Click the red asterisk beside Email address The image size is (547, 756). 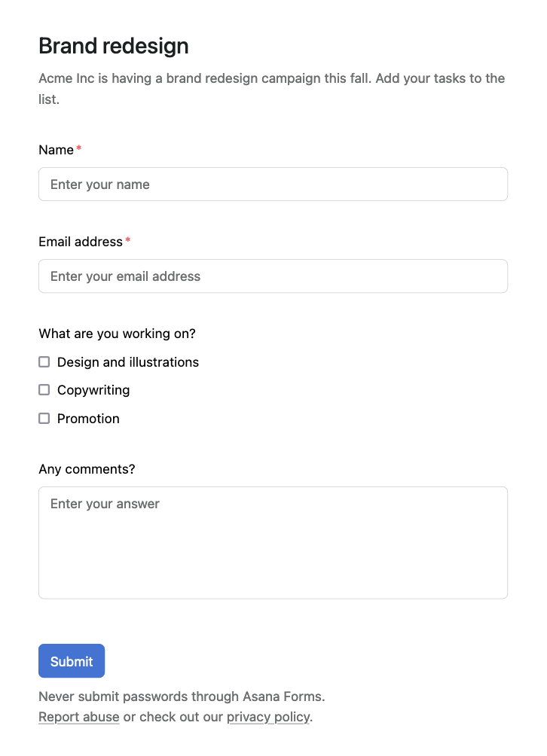pos(128,239)
